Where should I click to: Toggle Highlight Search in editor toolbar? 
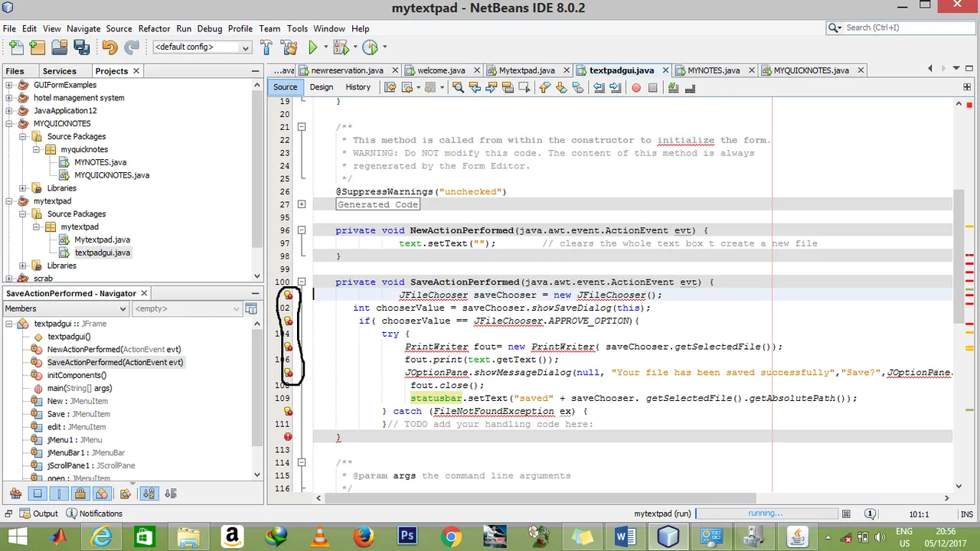(x=508, y=87)
